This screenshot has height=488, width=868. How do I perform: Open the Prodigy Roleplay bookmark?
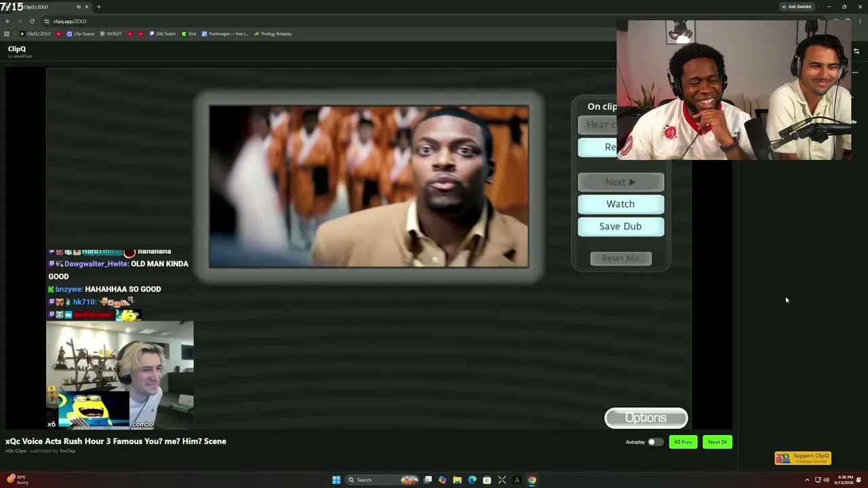tap(273, 34)
